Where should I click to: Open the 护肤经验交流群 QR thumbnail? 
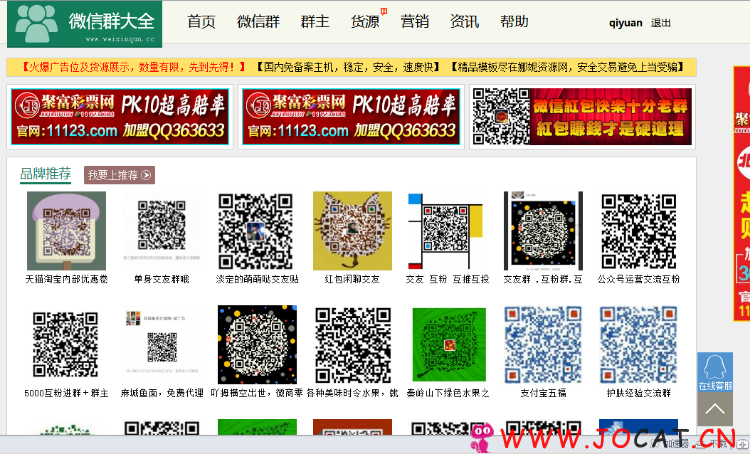point(639,345)
